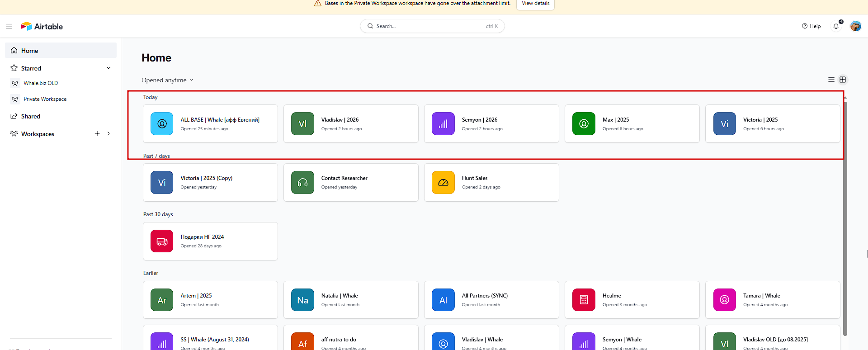Collapse the Starred section chevron

108,68
